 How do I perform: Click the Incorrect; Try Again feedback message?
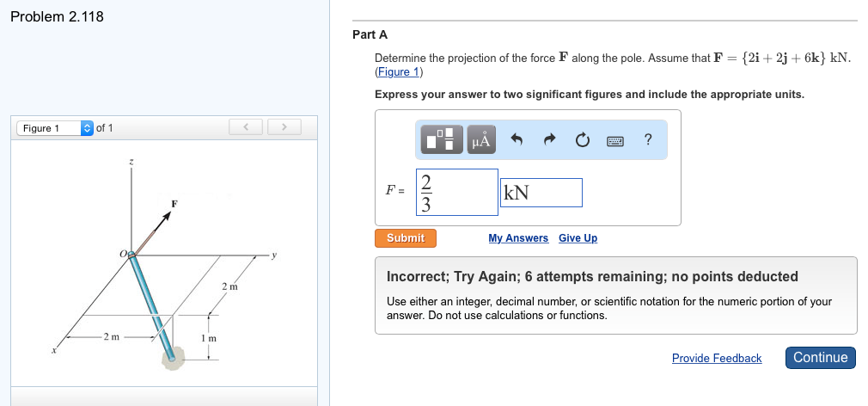(x=592, y=277)
